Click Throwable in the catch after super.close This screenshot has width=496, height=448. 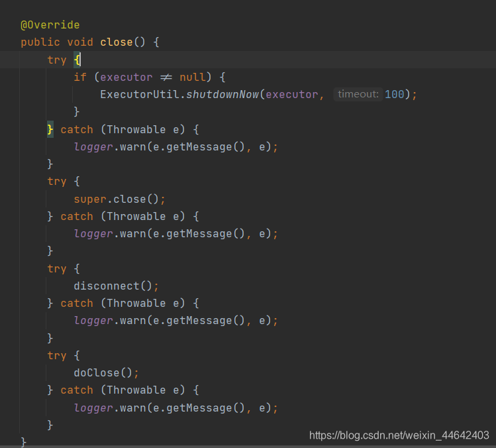[136, 216]
